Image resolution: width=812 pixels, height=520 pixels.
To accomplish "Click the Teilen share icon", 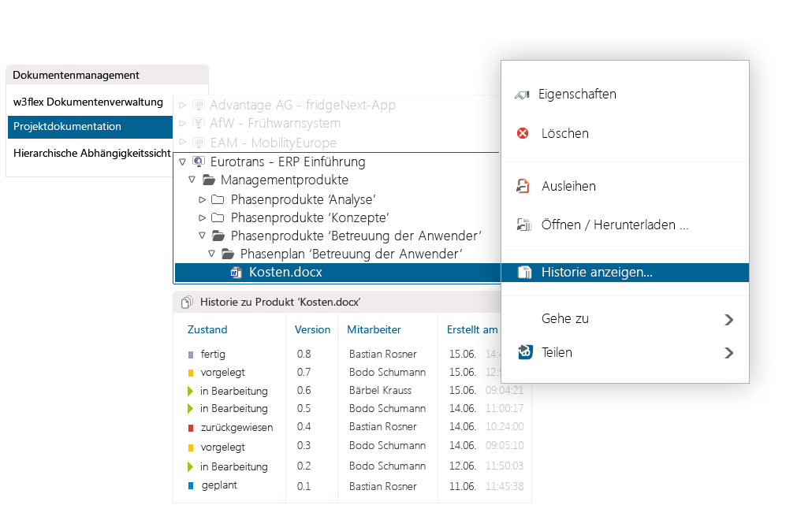I will tap(525, 352).
